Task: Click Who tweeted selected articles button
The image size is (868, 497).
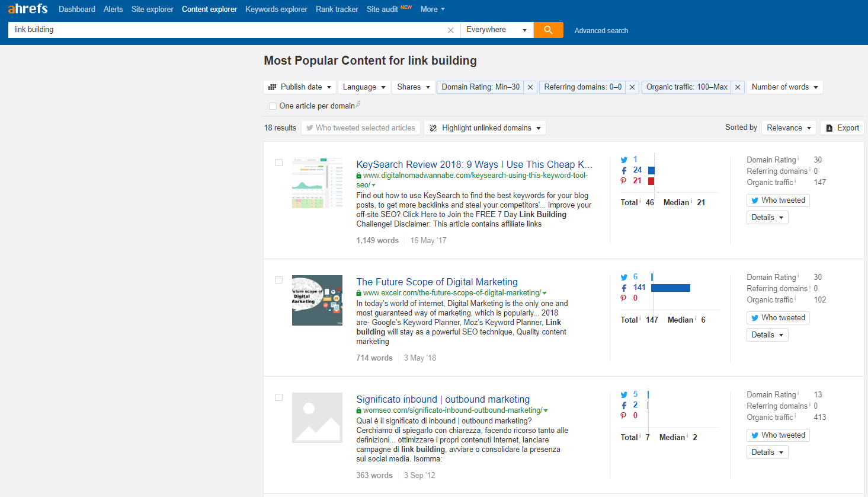Action: 360,128
